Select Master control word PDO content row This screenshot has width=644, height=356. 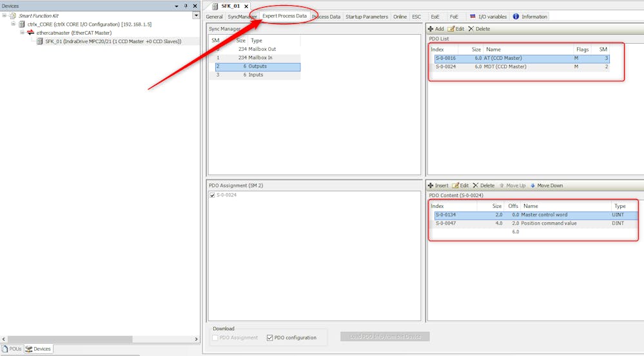[536, 215]
